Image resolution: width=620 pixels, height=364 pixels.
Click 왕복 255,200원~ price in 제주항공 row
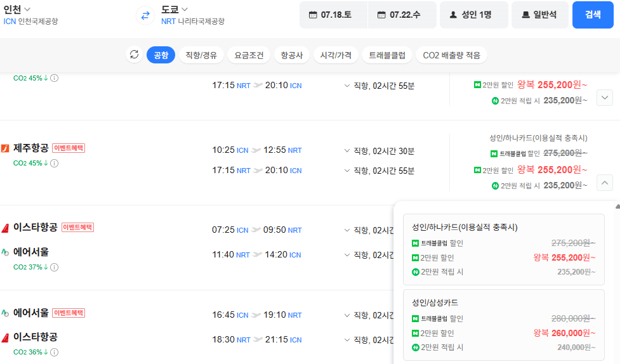coord(552,170)
